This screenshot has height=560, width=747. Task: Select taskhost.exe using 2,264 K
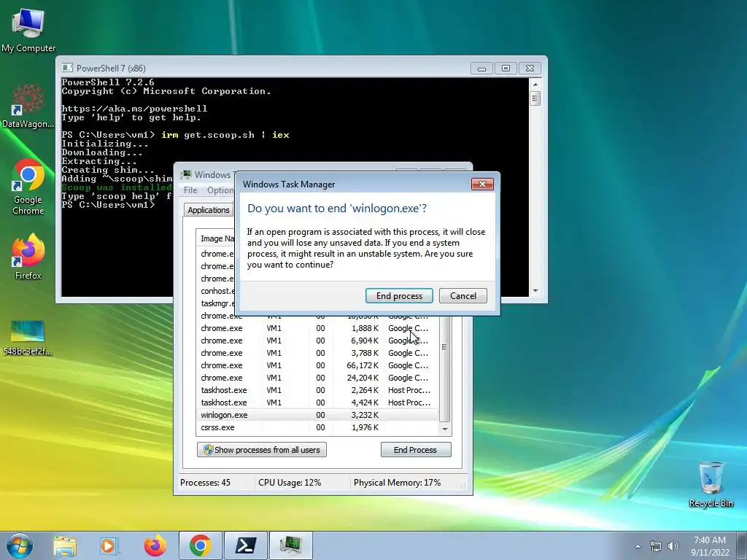317,390
